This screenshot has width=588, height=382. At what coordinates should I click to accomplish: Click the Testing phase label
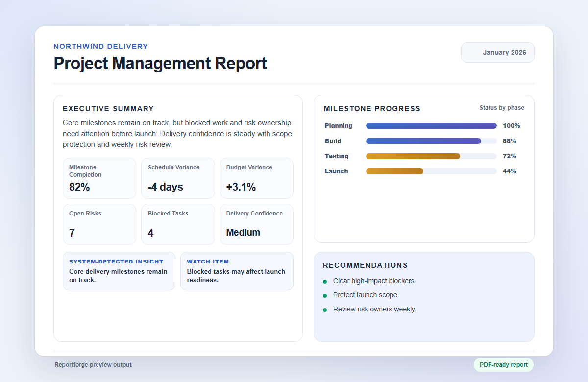point(337,156)
